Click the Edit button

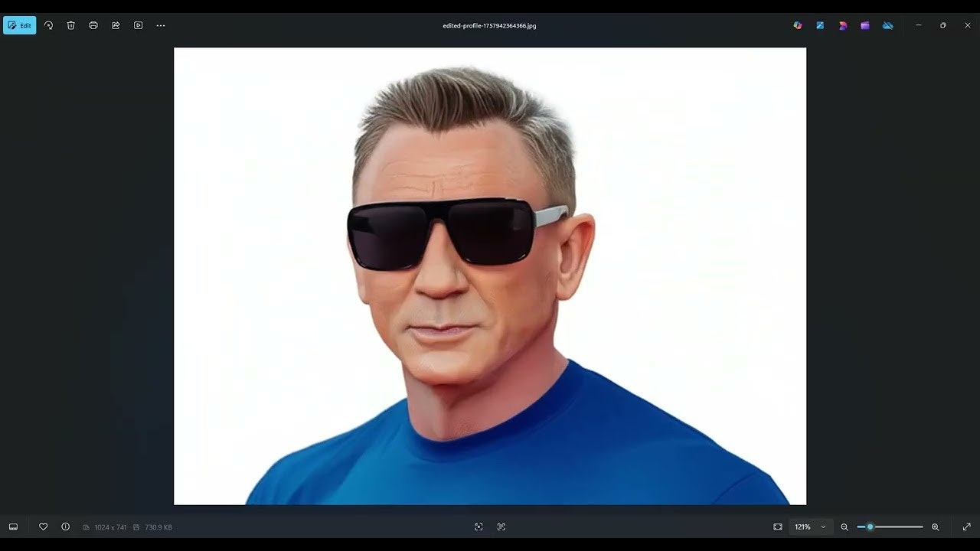[x=19, y=25]
